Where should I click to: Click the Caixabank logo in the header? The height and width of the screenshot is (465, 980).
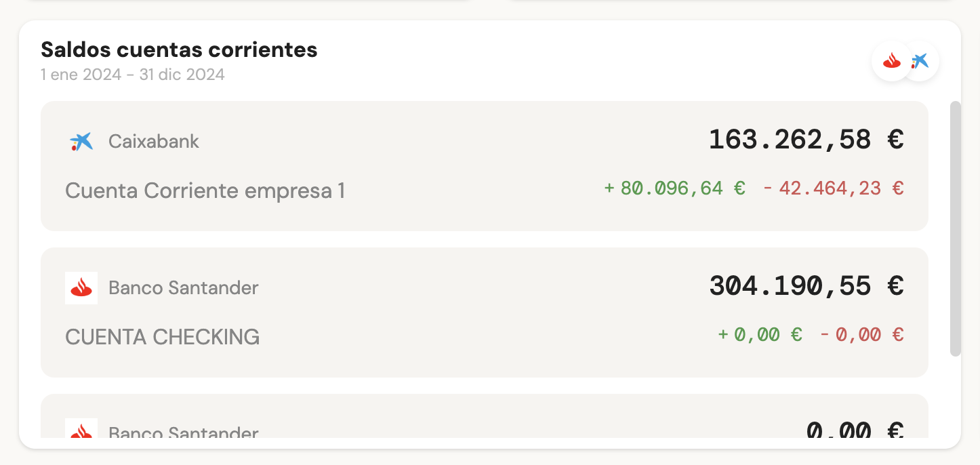(922, 62)
